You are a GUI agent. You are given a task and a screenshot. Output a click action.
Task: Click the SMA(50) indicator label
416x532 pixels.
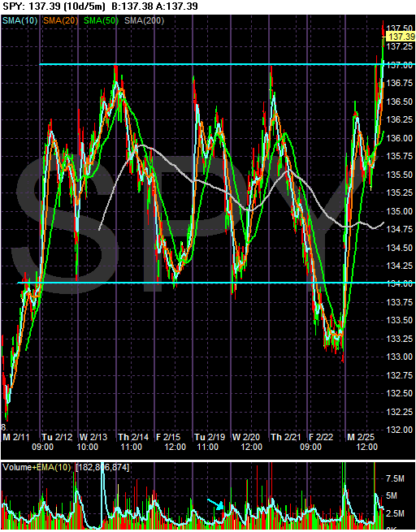pyautogui.click(x=101, y=21)
